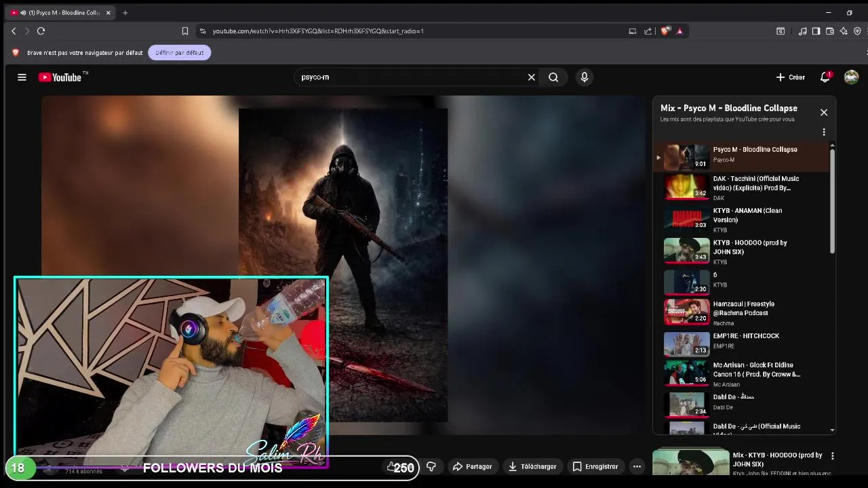Open the account avatar menu
The height and width of the screenshot is (488, 868).
[x=851, y=77]
